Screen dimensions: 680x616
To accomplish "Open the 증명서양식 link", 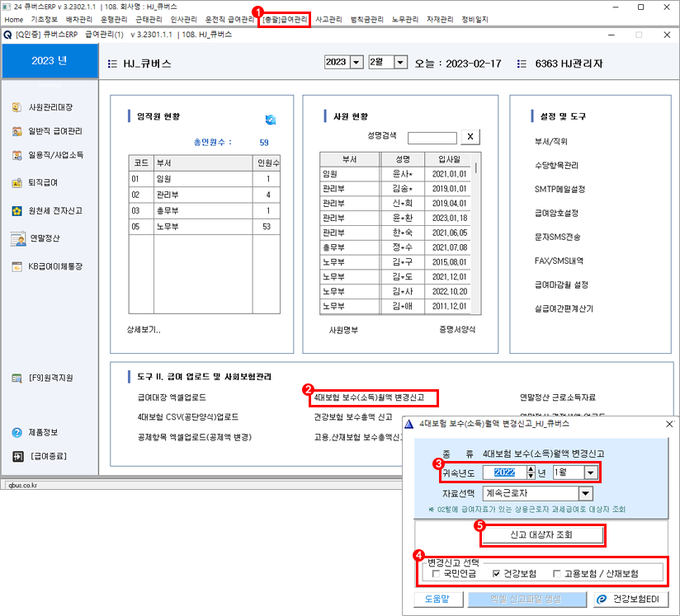I will tap(457, 330).
